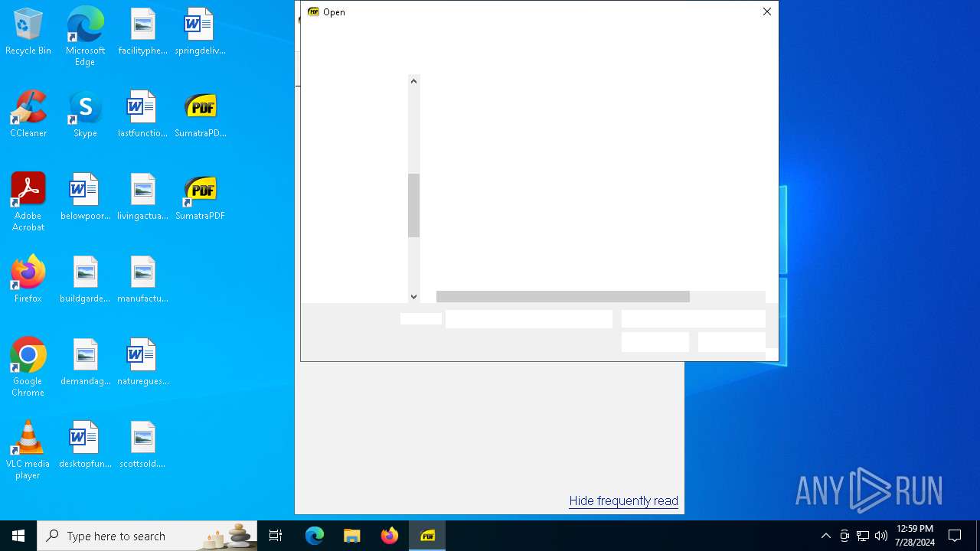The image size is (980, 551).
Task: Click the down arrow of Open dialog scrollbar
Action: coord(413,296)
